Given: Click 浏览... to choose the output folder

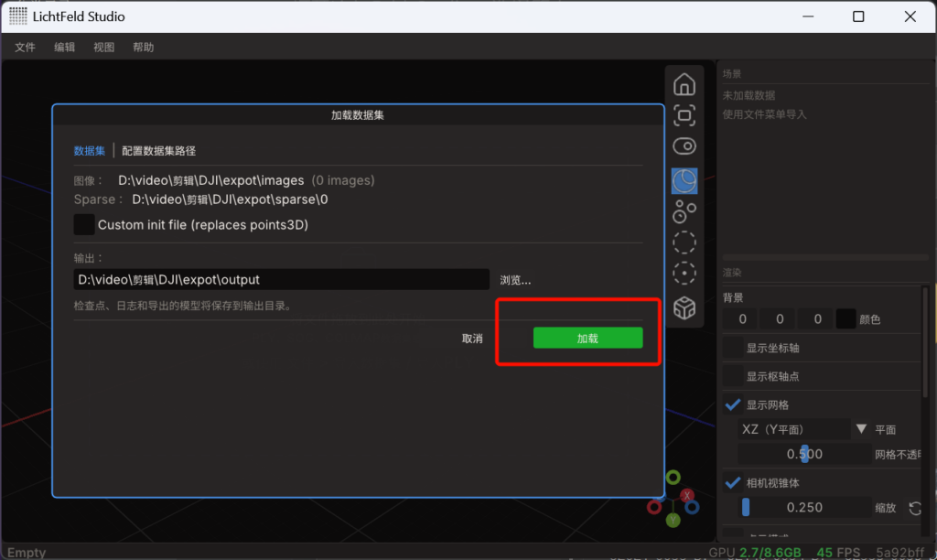Looking at the screenshot, I should [x=515, y=280].
